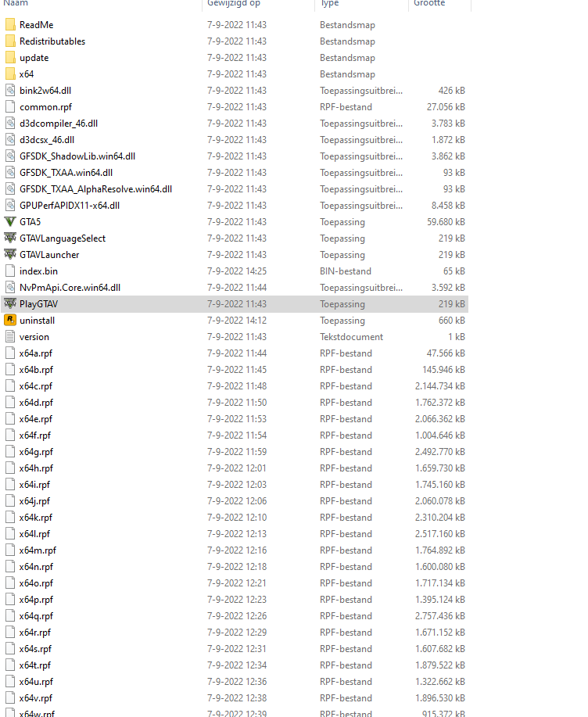Select the GTA5 application icon
Image resolution: width=588 pixels, height=717 pixels.
click(10, 222)
